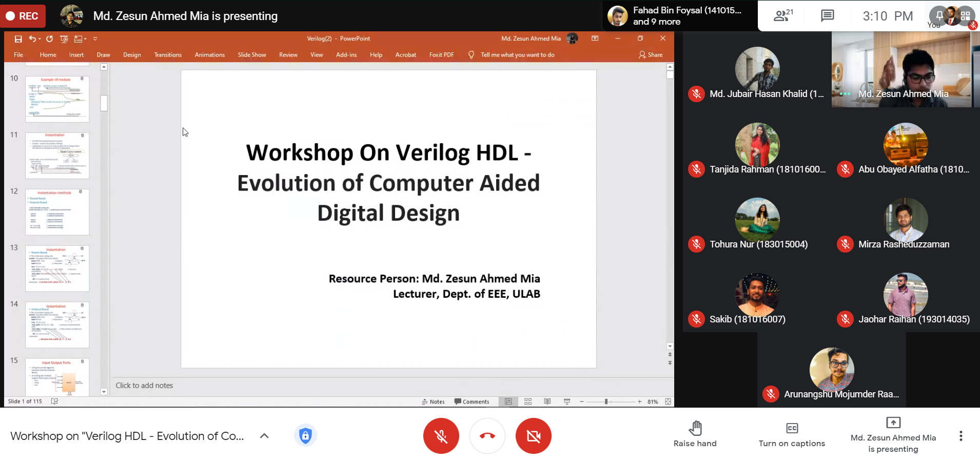Turn on captions

tap(792, 435)
